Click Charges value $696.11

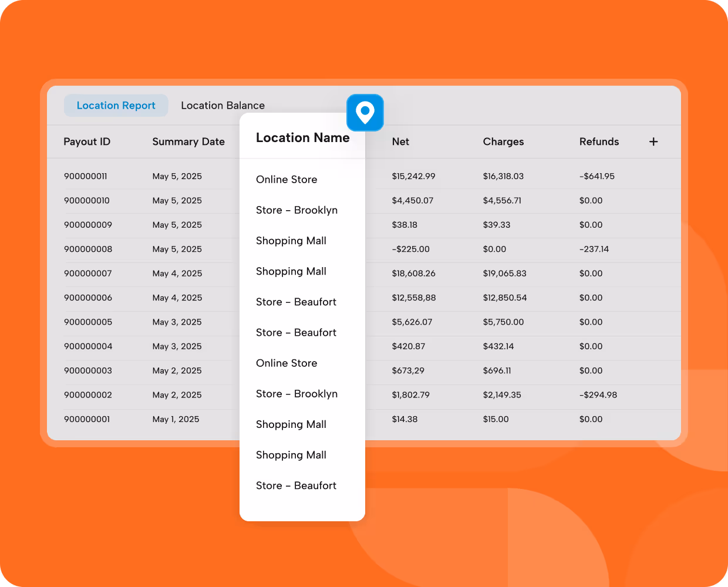(497, 370)
